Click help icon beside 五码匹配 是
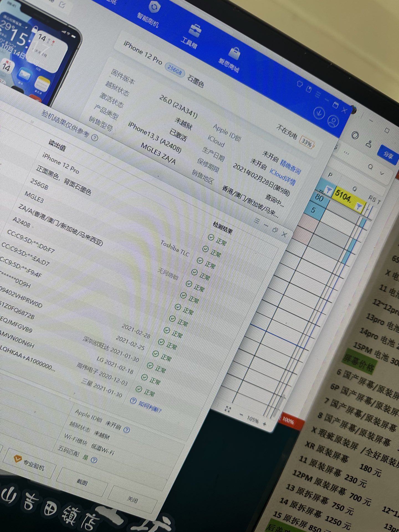The image size is (399, 532). click(x=94, y=460)
